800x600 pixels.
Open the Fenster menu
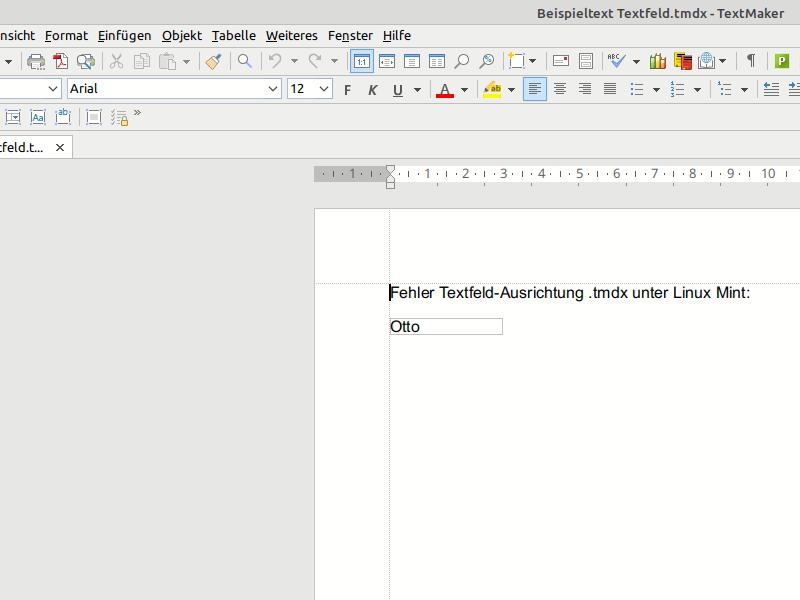[350, 36]
